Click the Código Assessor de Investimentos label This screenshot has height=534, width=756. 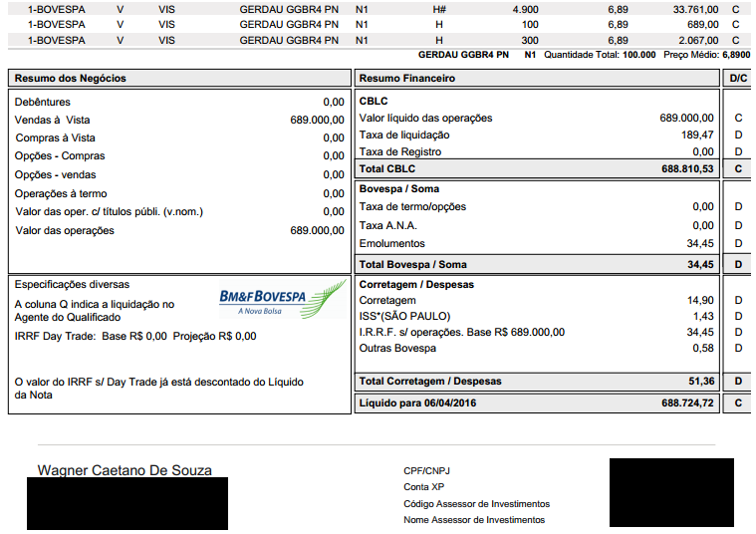click(476, 504)
